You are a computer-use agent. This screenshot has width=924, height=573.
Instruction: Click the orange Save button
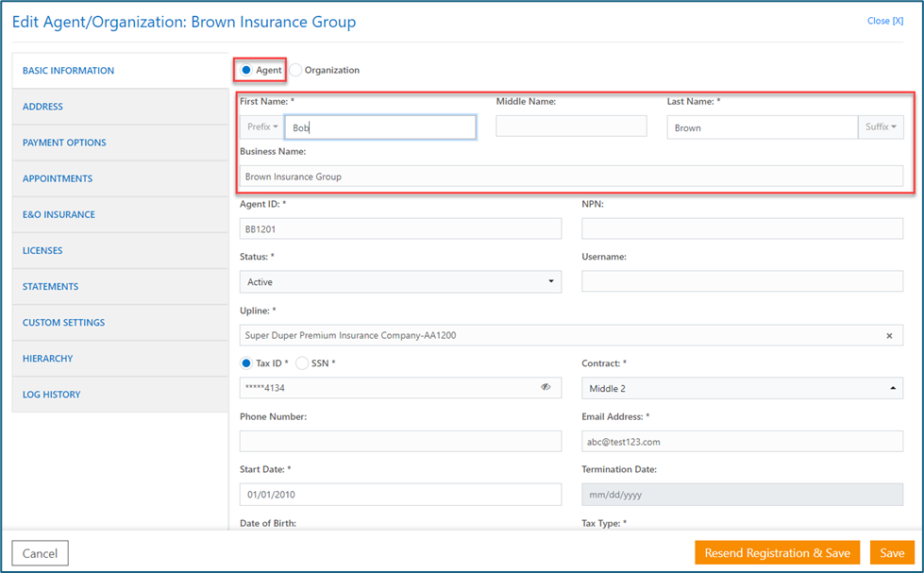click(892, 553)
